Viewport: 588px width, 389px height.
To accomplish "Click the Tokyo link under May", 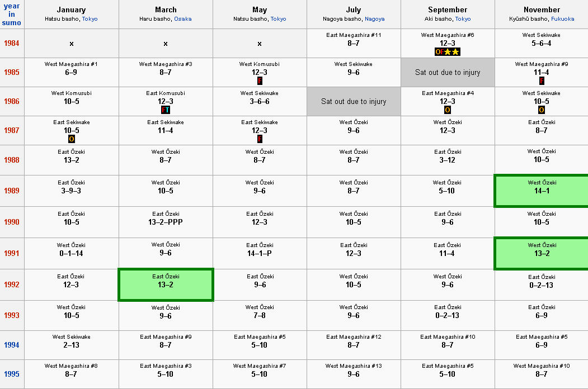I will pos(278,19).
